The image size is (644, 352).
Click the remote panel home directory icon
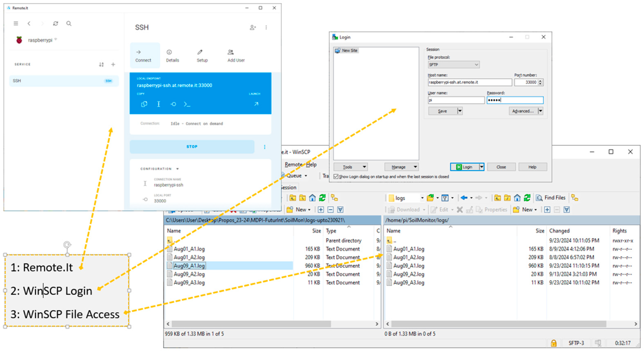pyautogui.click(x=517, y=198)
